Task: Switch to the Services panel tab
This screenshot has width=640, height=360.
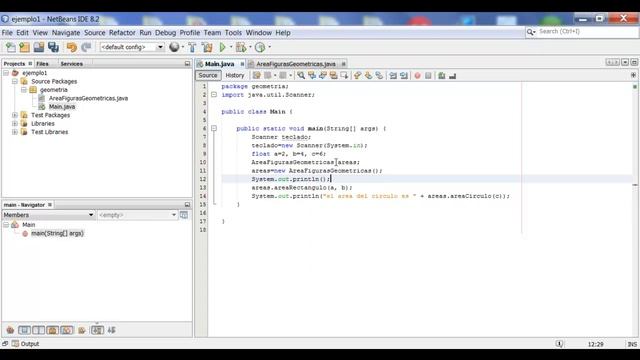Action: tap(71, 64)
